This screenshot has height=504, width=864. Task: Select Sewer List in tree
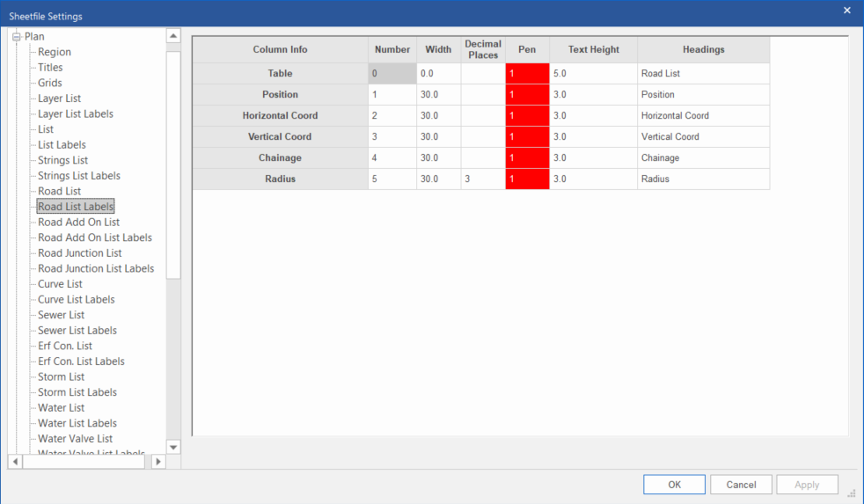click(x=61, y=315)
